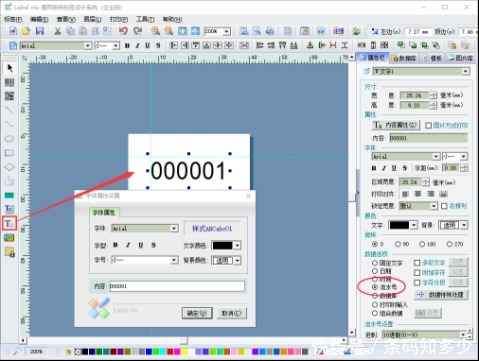Screen dimensions: 479x361
Task: Toggle Strikethrough in the top formatting toolbar
Action: click(x=158, y=46)
